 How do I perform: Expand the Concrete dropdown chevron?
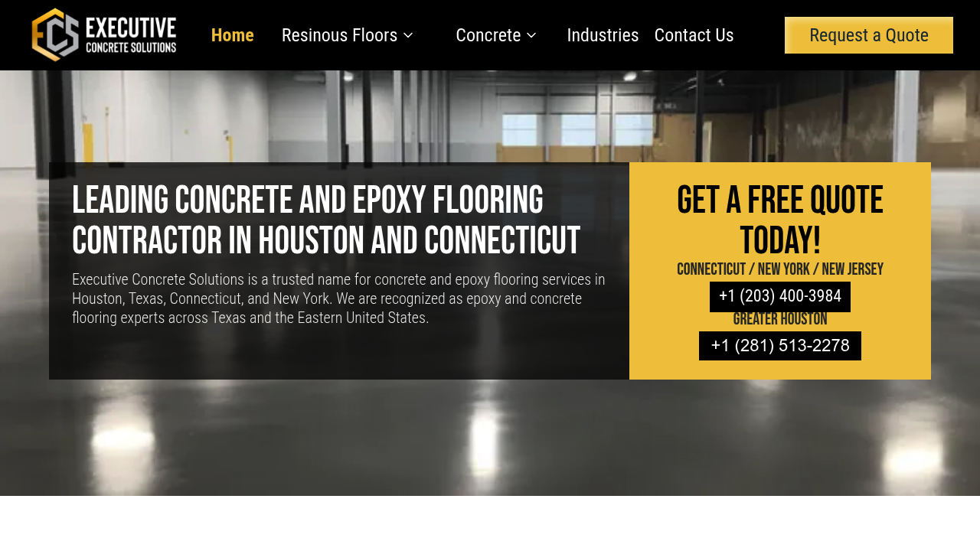tap(531, 35)
